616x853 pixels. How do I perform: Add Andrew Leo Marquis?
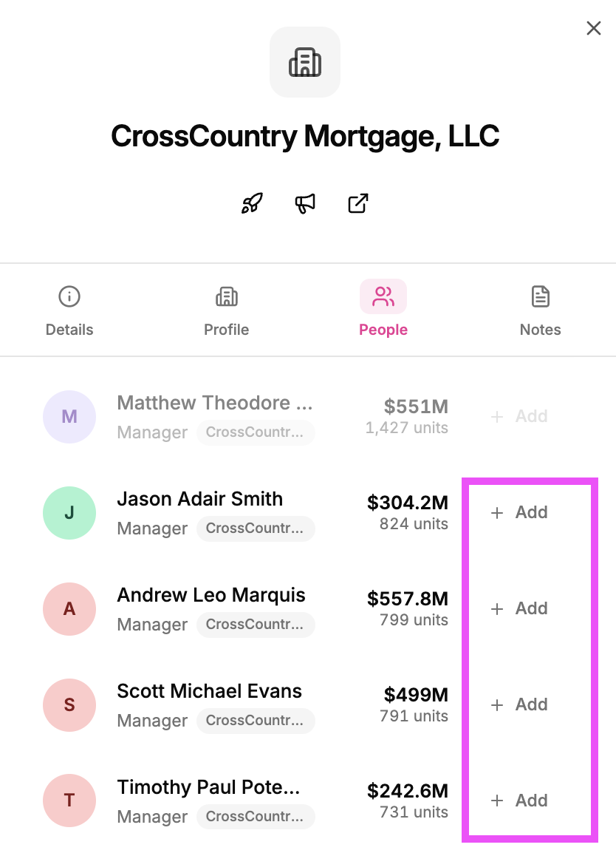[x=519, y=608]
